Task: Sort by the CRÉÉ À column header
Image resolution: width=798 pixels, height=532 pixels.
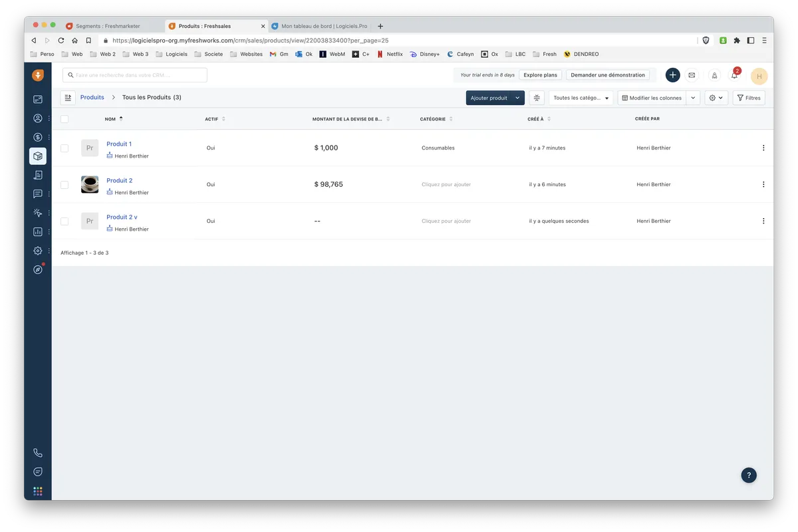Action: click(539, 119)
